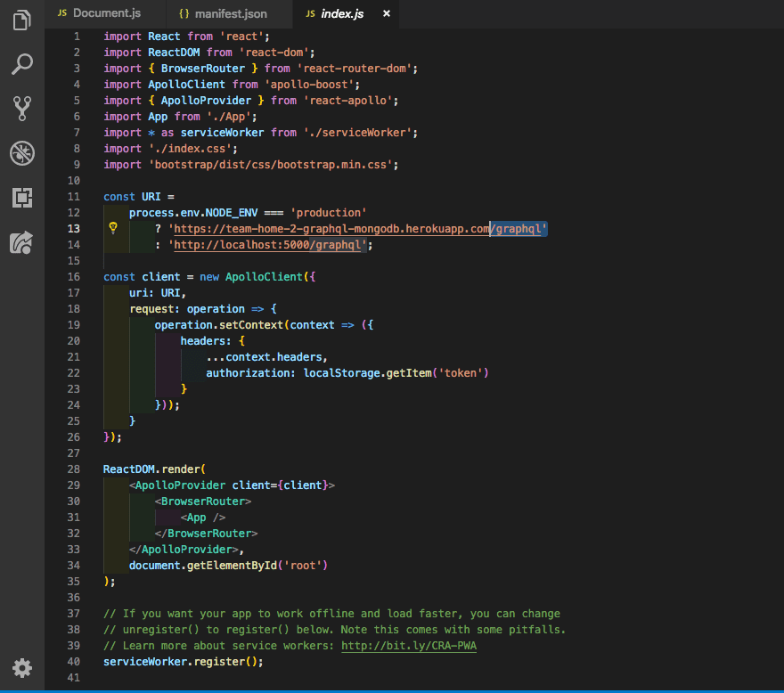Place cursor on serviceWorker.register() line

[183, 662]
